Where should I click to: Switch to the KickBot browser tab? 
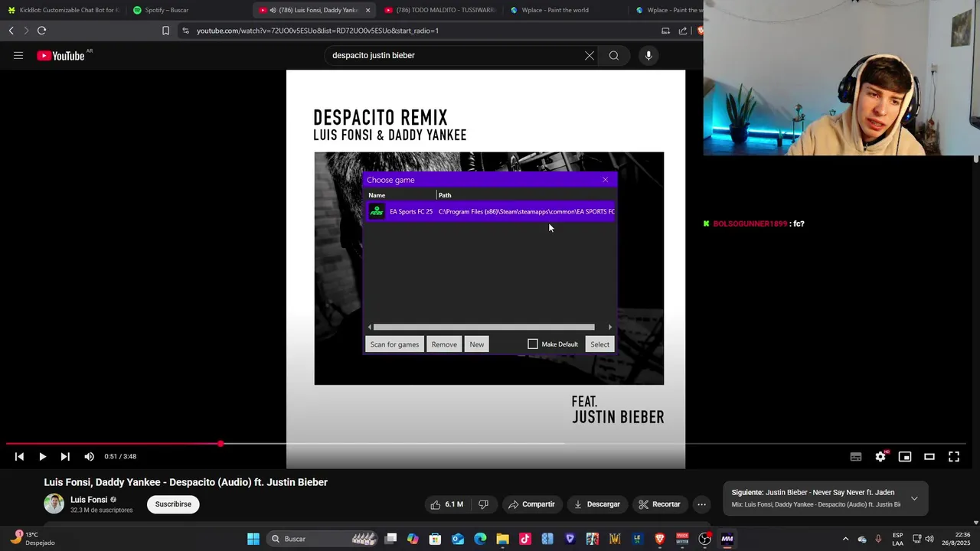pos(64,10)
